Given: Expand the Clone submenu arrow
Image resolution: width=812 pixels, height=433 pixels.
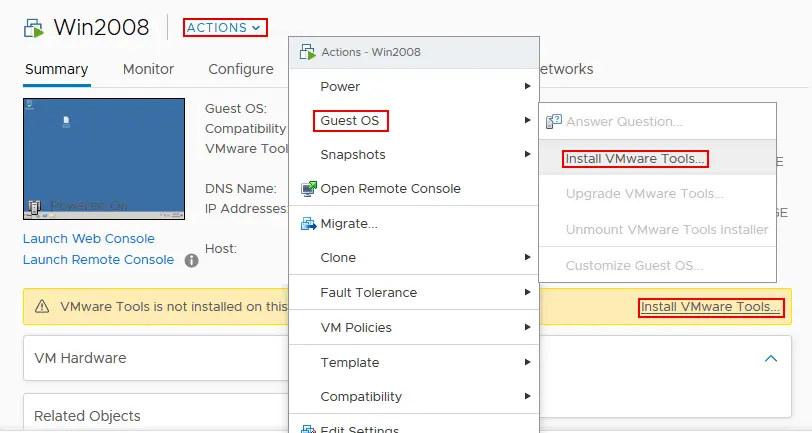Looking at the screenshot, I should coord(527,257).
